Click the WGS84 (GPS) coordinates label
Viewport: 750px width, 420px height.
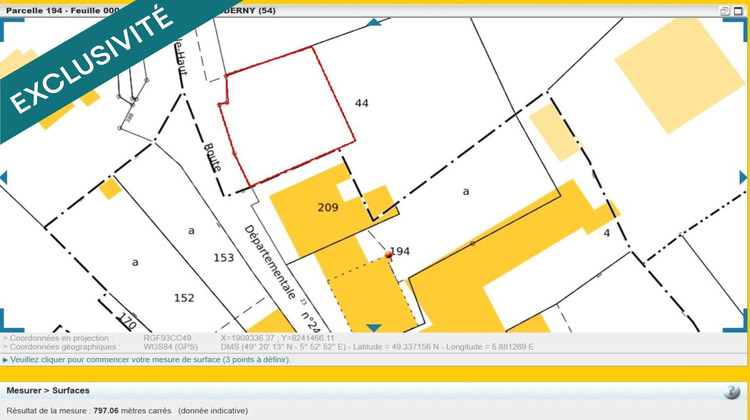(170, 347)
